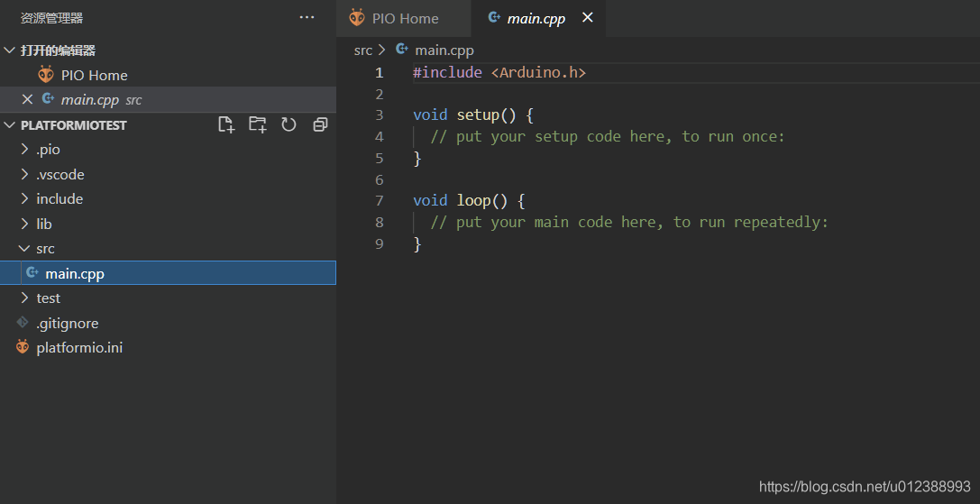Click the closing brace on line 9

[x=417, y=243]
